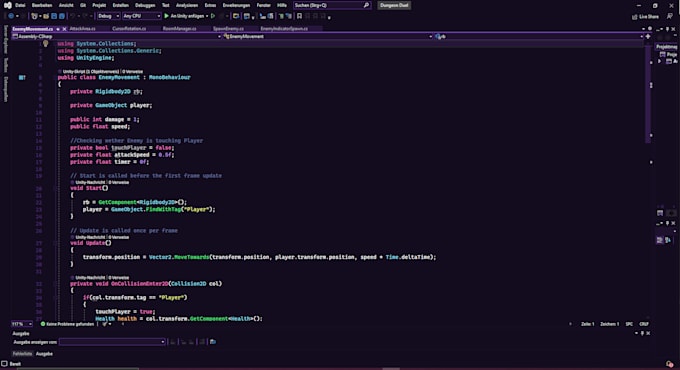Screen dimensions: 680x370
Task: Click the Unity-Skript reference CodeLens above class
Action: [91, 71]
